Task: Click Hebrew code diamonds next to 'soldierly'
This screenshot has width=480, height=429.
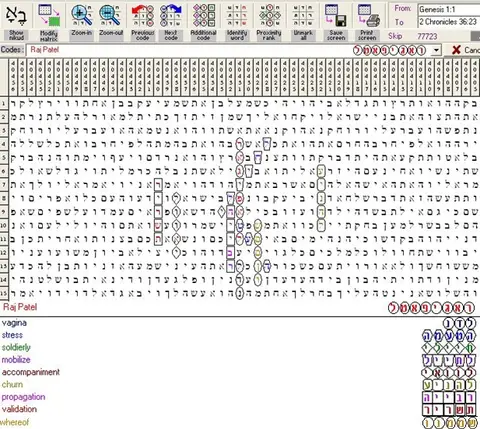Action: [x=449, y=348]
